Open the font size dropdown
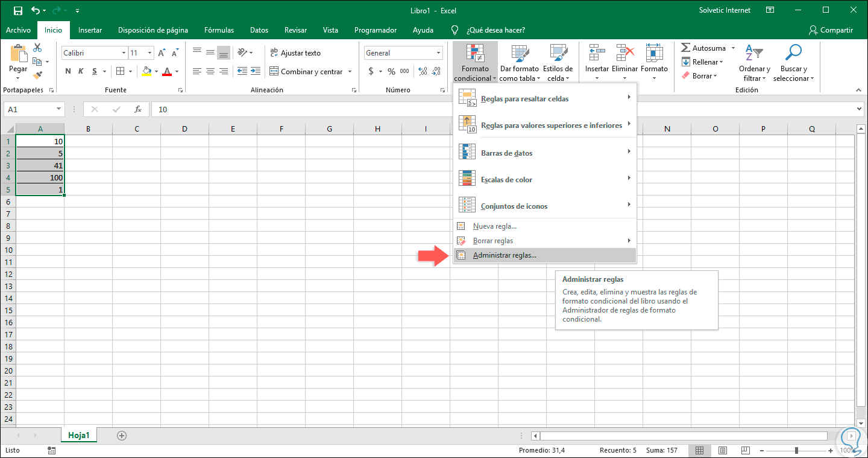This screenshot has height=458, width=868. click(x=149, y=53)
